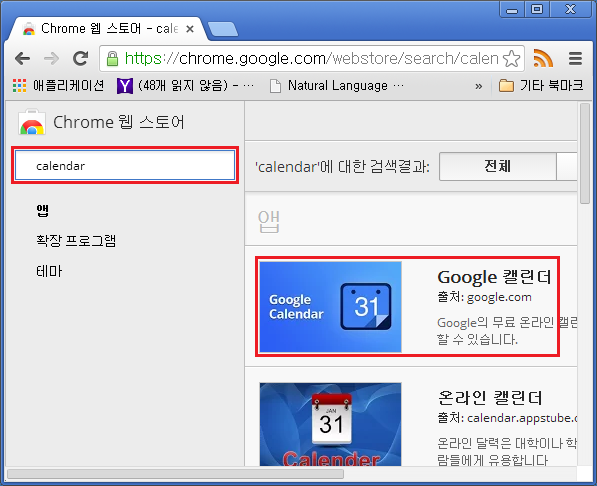Image resolution: width=597 pixels, height=486 pixels.
Task: Click the 'calendar'에 대한 검색결과 label
Action: (x=342, y=167)
